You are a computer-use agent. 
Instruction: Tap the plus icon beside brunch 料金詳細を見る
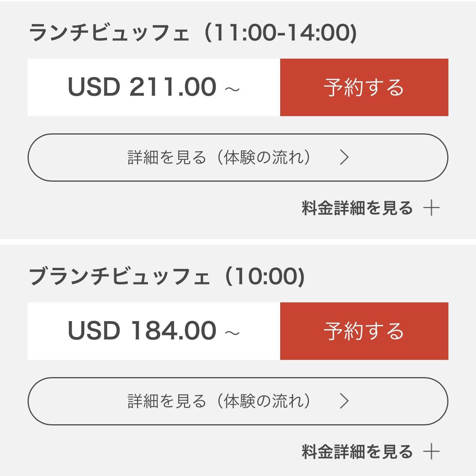432,452
